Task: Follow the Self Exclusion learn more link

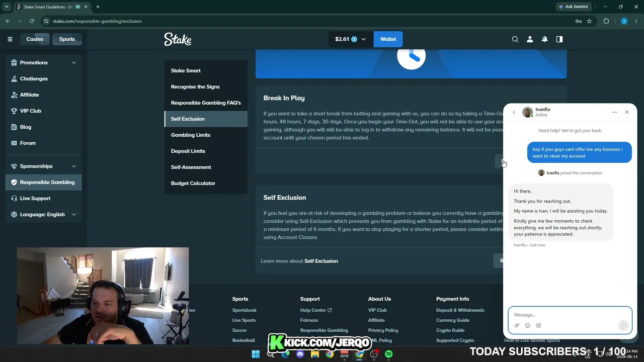Action: pyautogui.click(x=321, y=261)
